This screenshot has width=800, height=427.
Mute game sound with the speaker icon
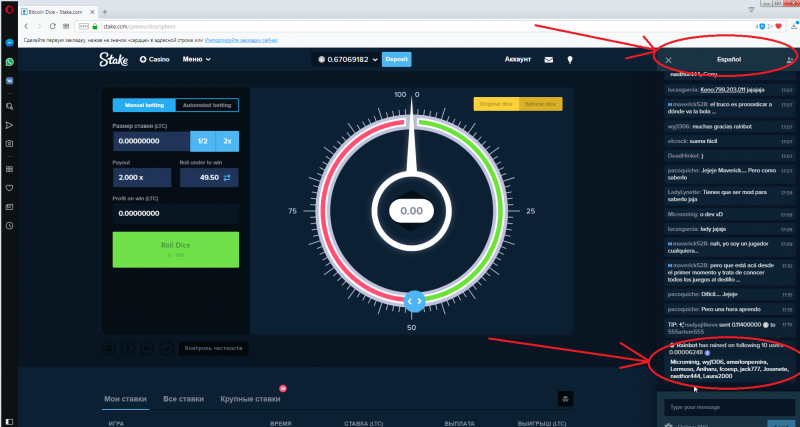tap(147, 348)
